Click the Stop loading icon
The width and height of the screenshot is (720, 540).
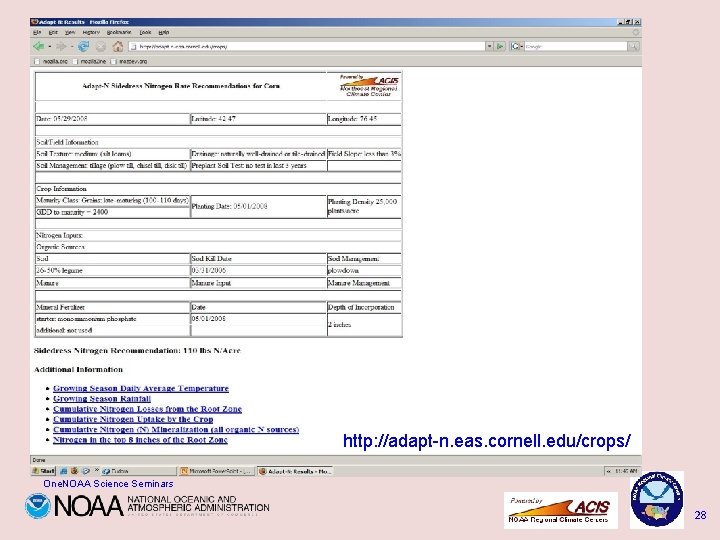click(x=101, y=46)
